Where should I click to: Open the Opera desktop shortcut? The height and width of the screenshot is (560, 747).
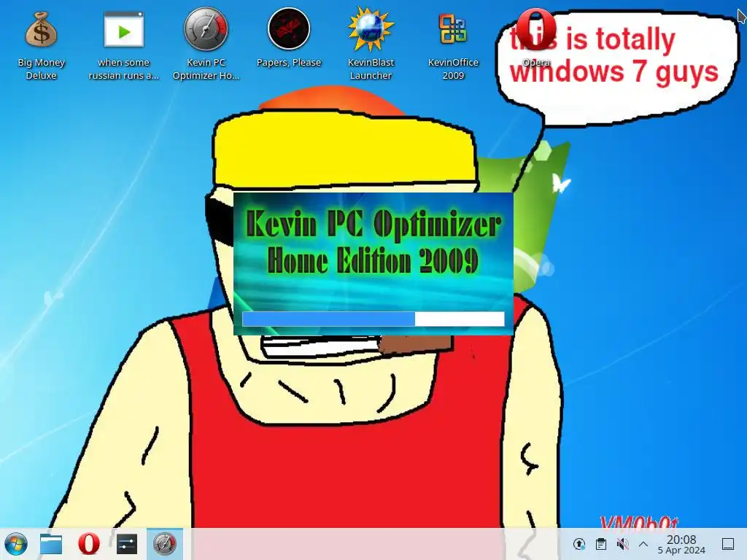click(536, 38)
